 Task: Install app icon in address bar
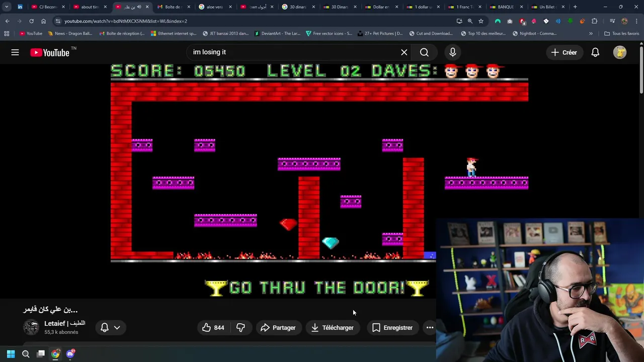click(459, 21)
